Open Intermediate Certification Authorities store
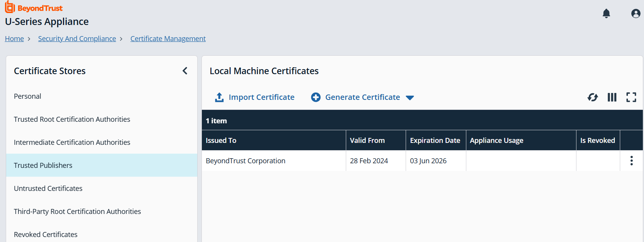 point(72,143)
